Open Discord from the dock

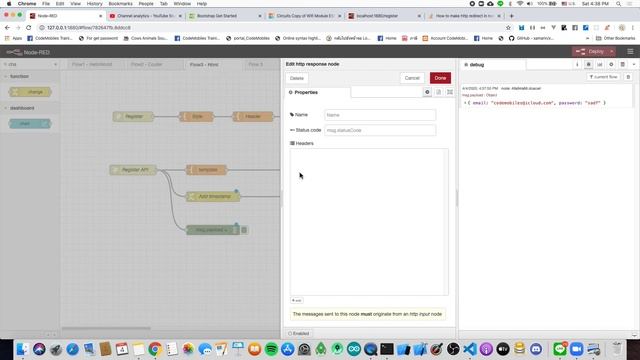[536, 349]
